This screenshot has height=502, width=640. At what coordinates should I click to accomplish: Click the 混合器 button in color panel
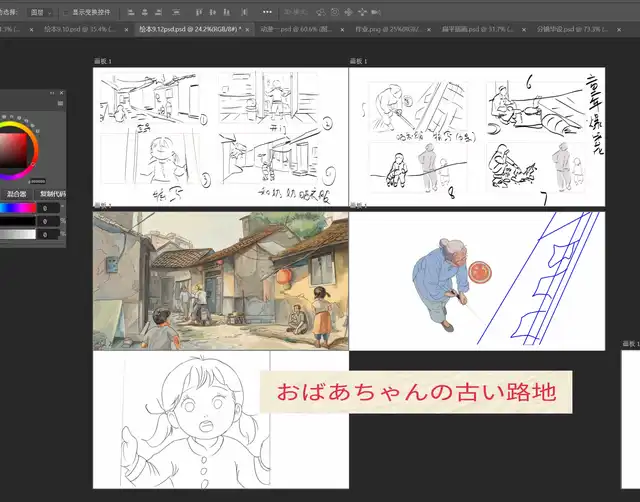16,193
